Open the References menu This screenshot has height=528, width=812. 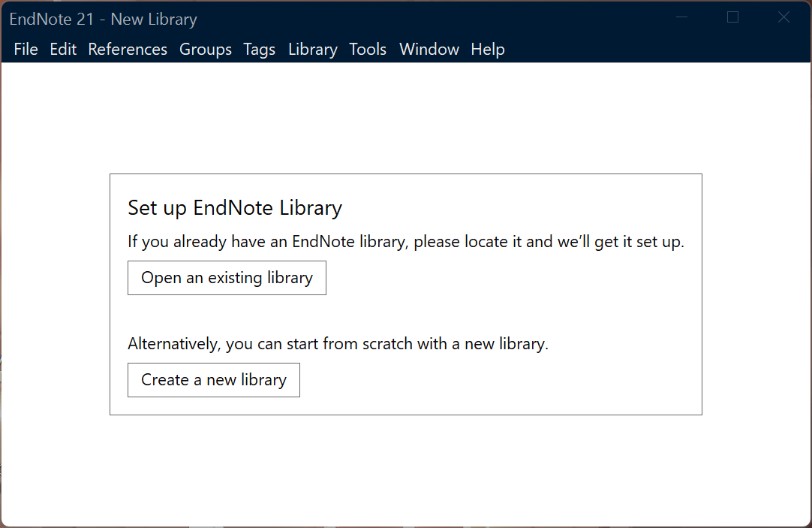click(x=128, y=50)
